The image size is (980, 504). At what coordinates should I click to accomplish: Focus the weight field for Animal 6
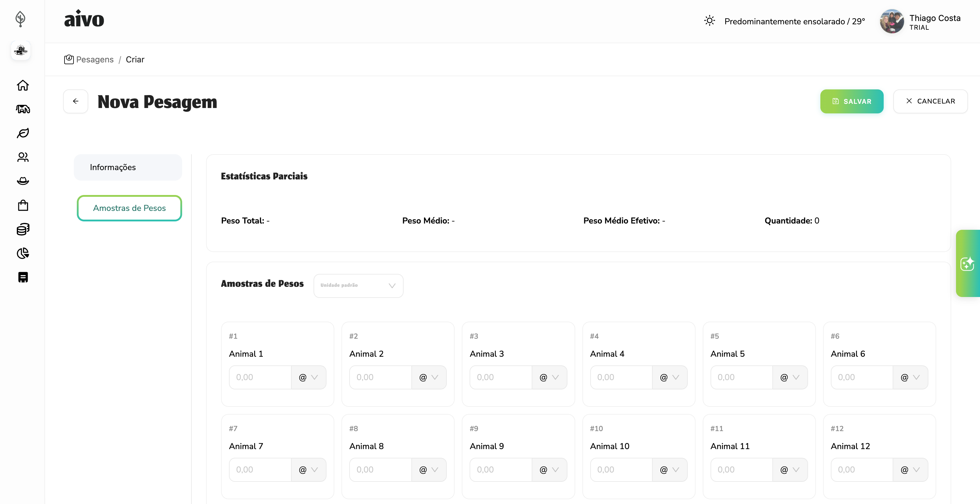tap(862, 377)
